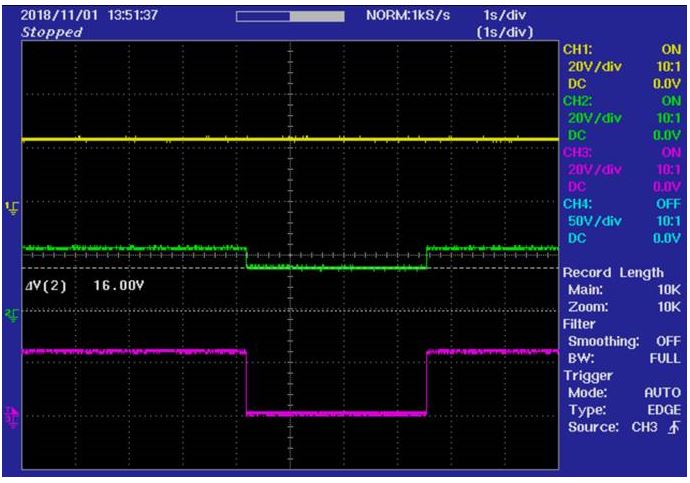Click the date 2018/11/01

(x=59, y=15)
